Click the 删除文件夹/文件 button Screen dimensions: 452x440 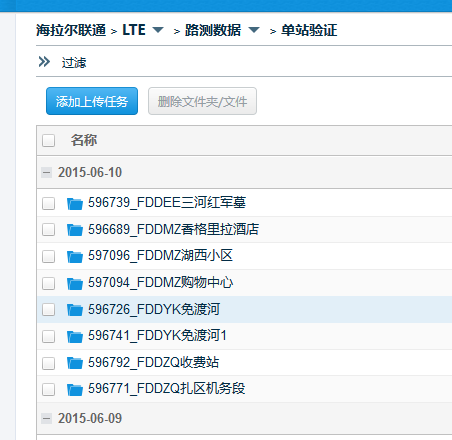(202, 101)
